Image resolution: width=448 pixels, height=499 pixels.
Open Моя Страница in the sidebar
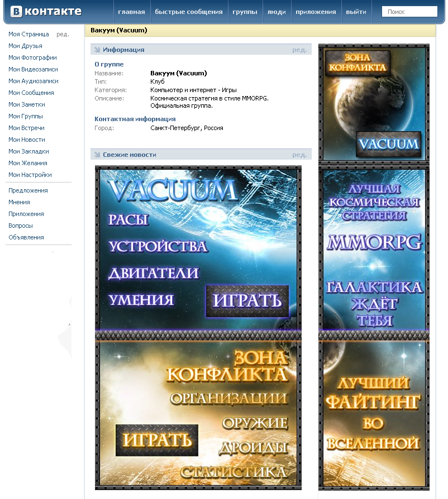click(x=28, y=34)
